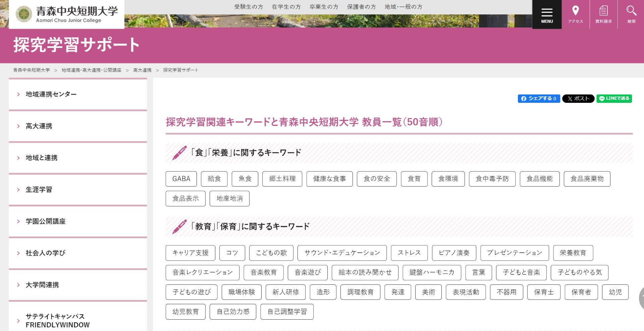Select the 食品機能 keyword tag
This screenshot has height=331, width=644.
[540, 179]
